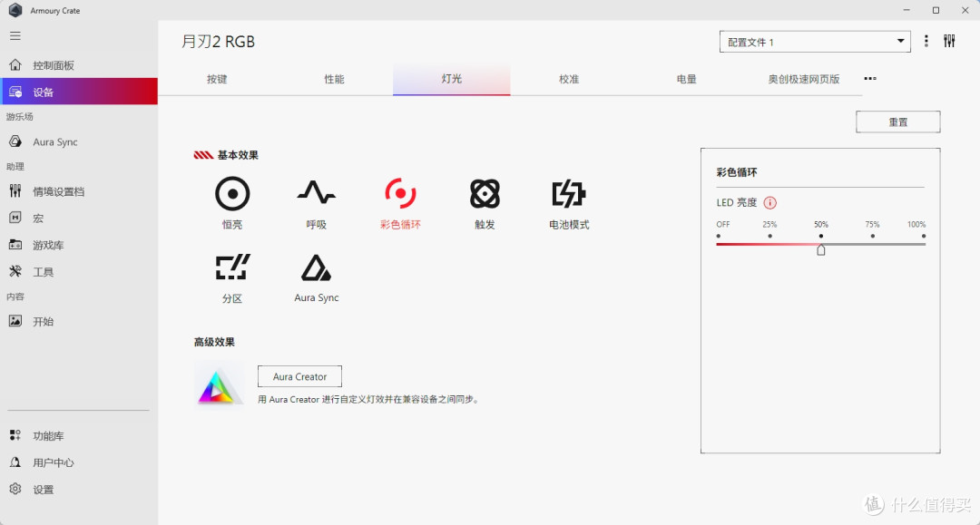Viewport: 980px width, 525px height.
Task: Set LED brightness to 100% mark
Action: 924,236
